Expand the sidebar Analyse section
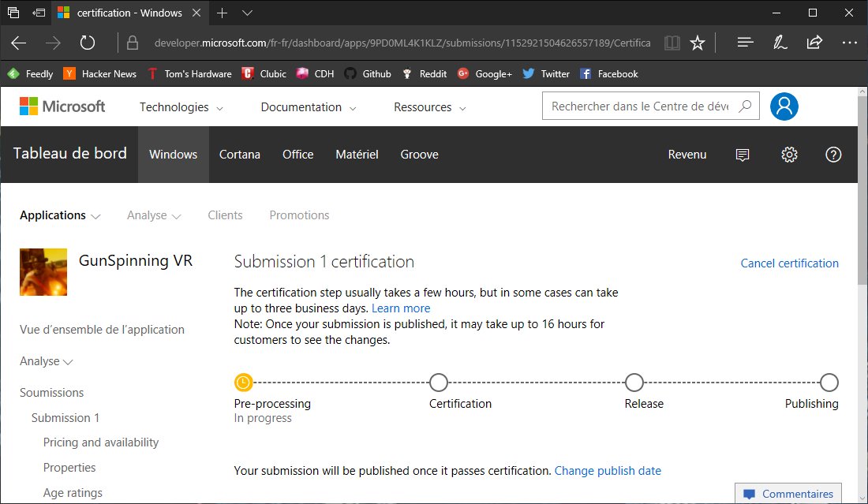Image resolution: width=868 pixels, height=504 pixels. 46,361
